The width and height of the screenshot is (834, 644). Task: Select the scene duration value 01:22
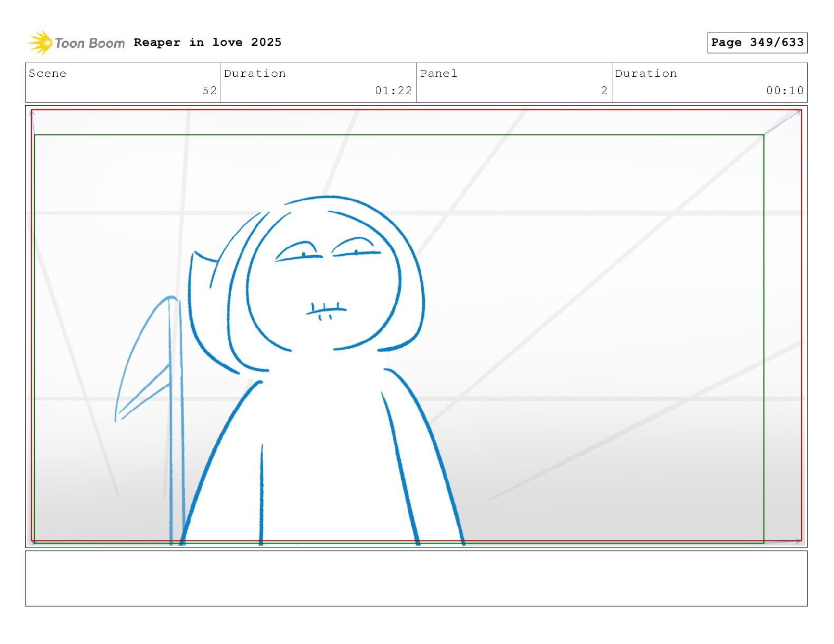click(393, 90)
